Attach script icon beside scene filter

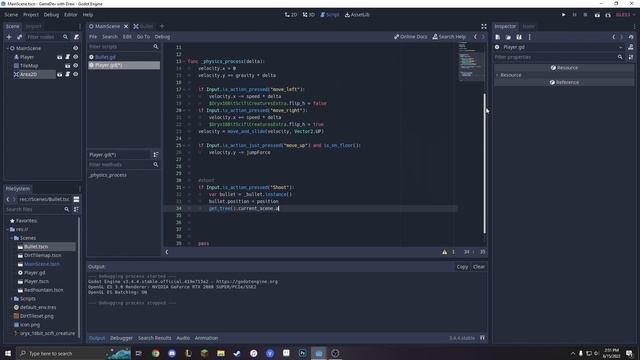[76, 37]
